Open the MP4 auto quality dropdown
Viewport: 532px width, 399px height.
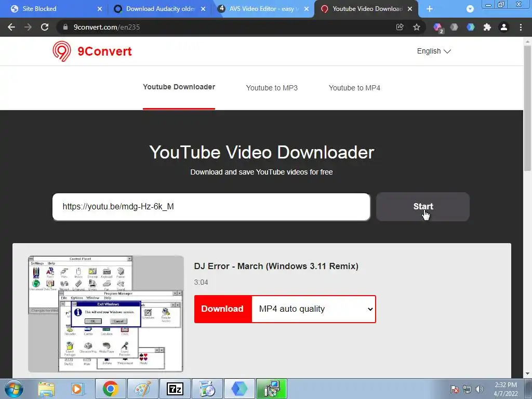click(313, 309)
